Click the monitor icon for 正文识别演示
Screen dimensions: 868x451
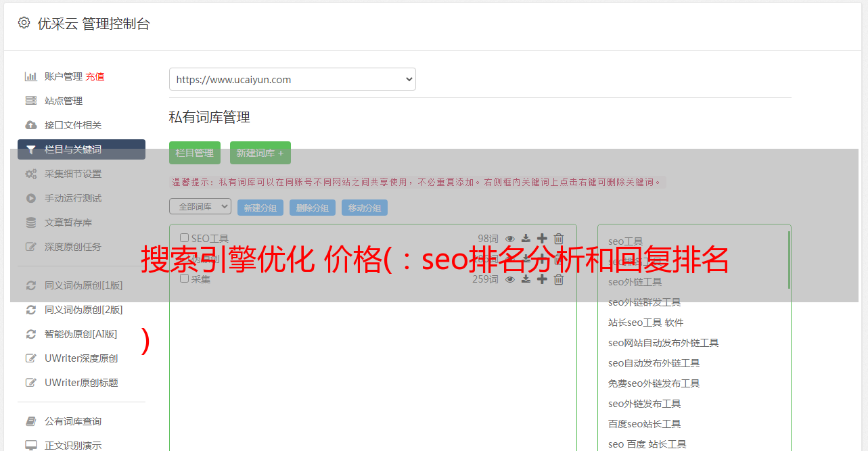[x=30, y=446]
